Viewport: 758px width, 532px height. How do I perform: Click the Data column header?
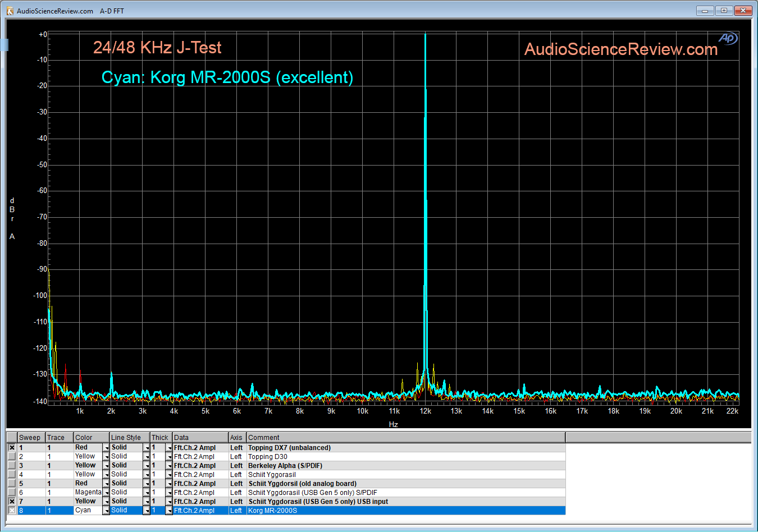[200, 438]
